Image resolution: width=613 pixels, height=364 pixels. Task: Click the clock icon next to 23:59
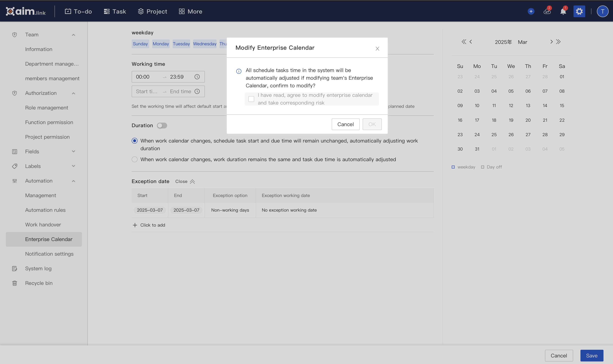click(x=197, y=77)
